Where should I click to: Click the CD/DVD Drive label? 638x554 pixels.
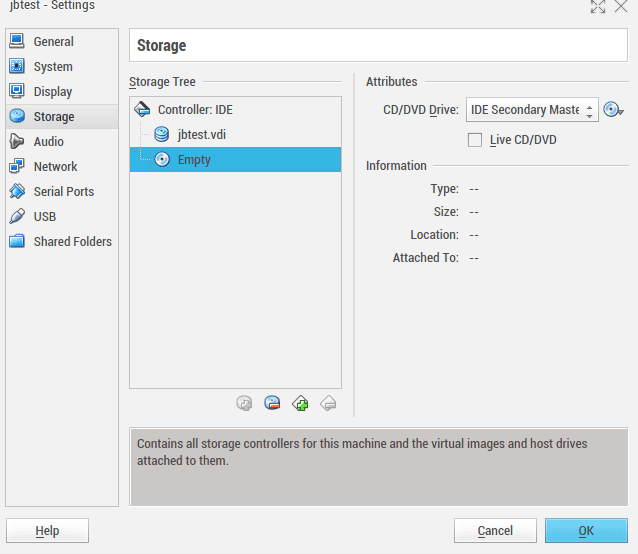click(421, 109)
